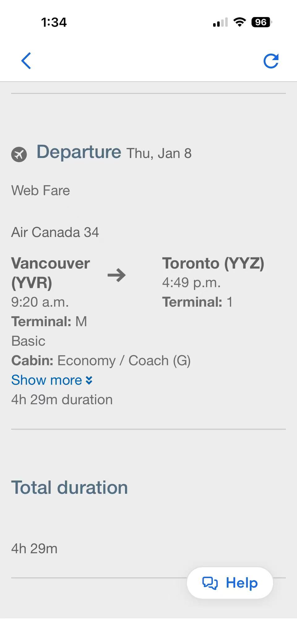
Task: Click the double chevron beside Show more
Action: point(89,380)
